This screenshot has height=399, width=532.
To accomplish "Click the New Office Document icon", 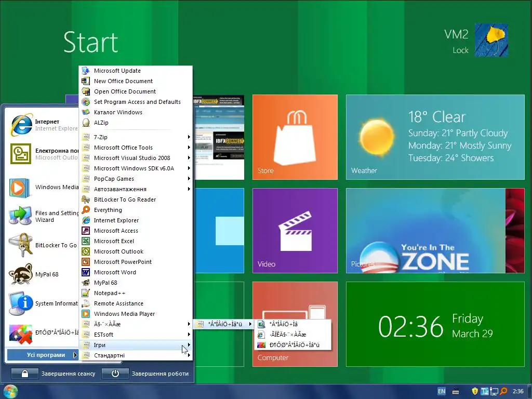I will pyautogui.click(x=86, y=81).
